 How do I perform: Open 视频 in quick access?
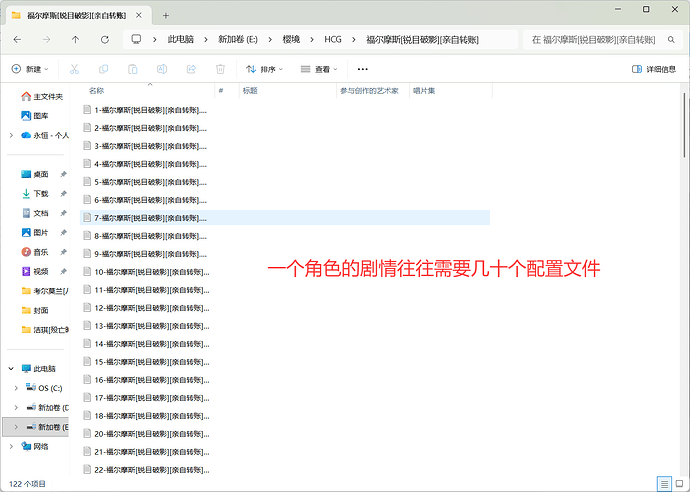(35, 272)
